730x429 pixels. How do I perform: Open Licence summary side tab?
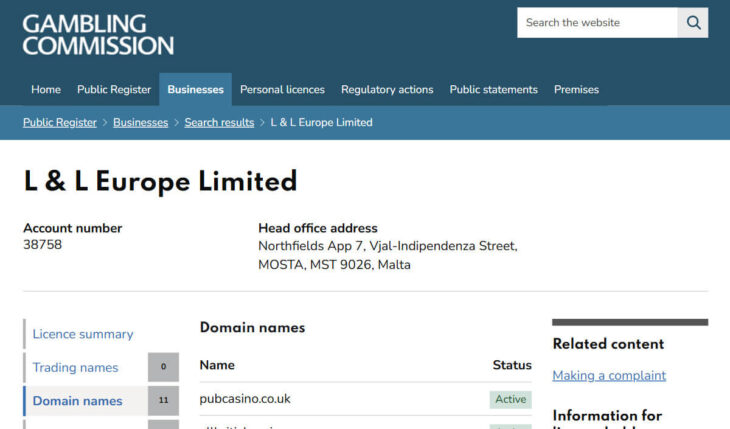coord(83,334)
